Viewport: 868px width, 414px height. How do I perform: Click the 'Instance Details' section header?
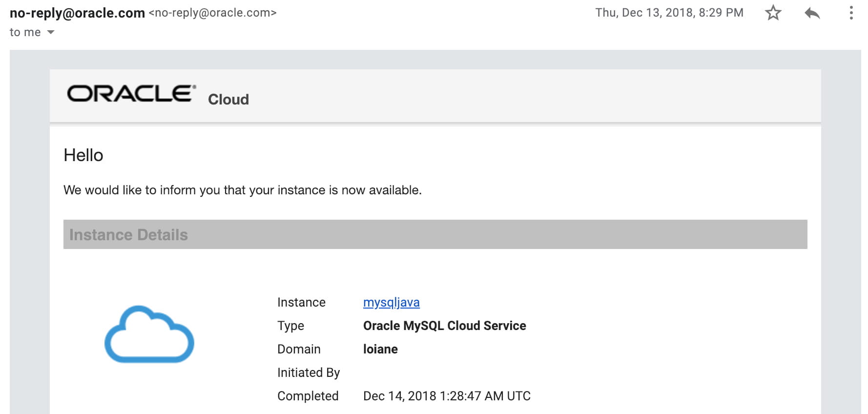[x=435, y=234]
